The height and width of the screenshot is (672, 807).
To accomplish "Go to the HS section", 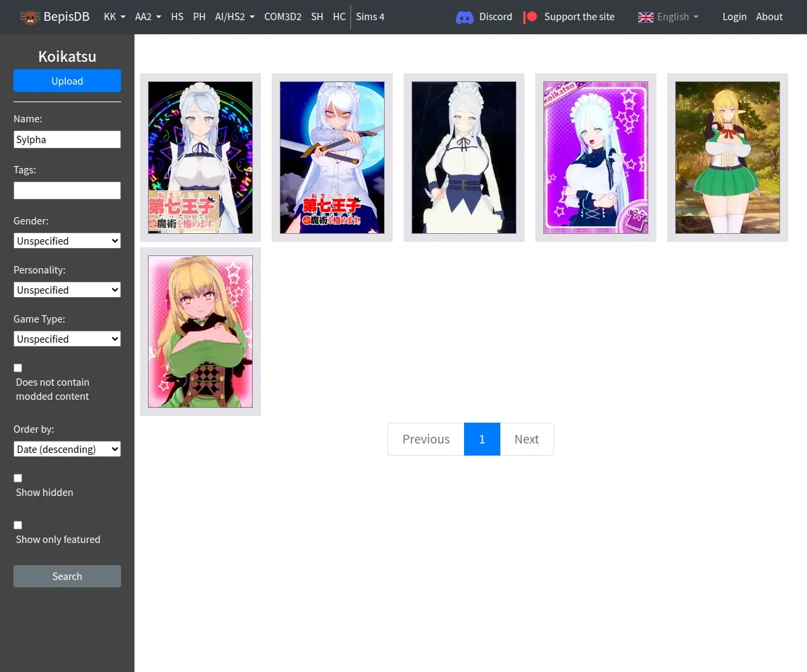I will [x=177, y=17].
